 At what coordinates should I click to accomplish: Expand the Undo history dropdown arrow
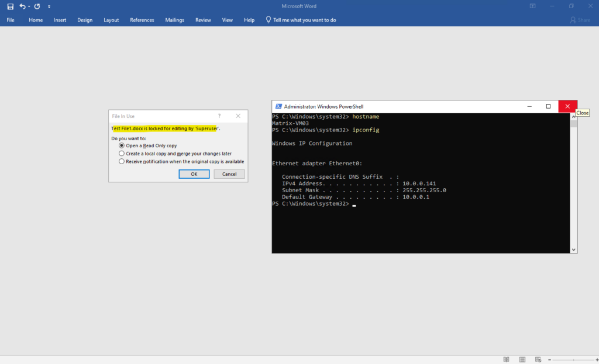point(29,6)
